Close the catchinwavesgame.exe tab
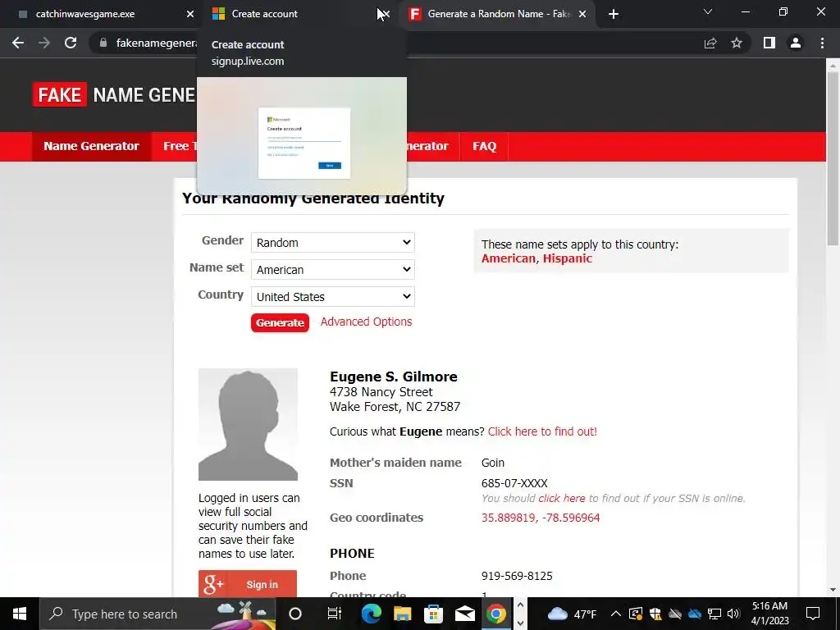 (190, 14)
